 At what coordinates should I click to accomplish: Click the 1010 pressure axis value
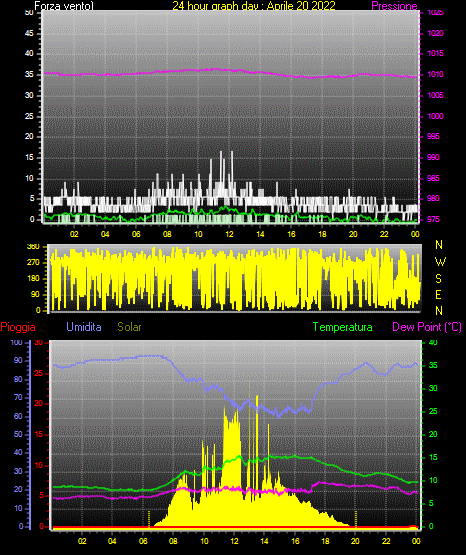pyautogui.click(x=435, y=74)
